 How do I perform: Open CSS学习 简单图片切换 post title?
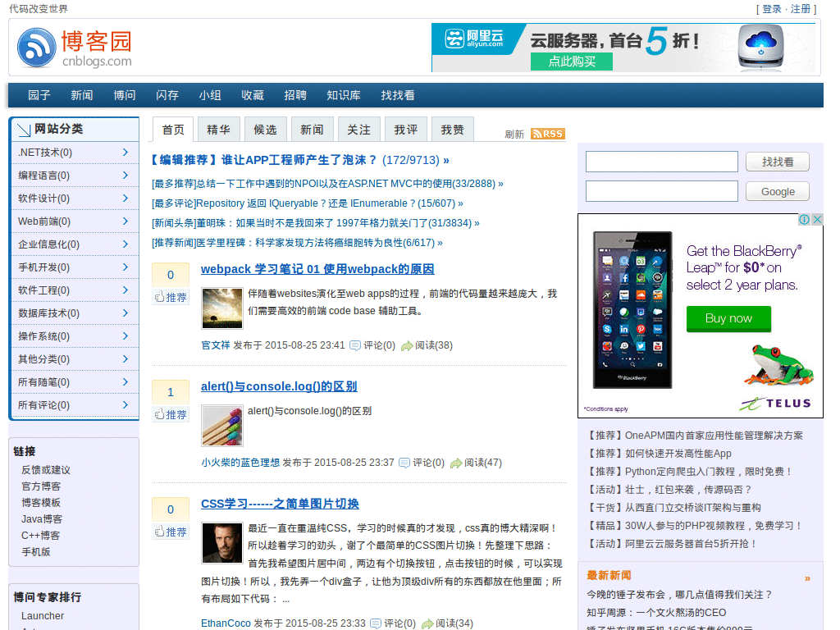coord(280,504)
